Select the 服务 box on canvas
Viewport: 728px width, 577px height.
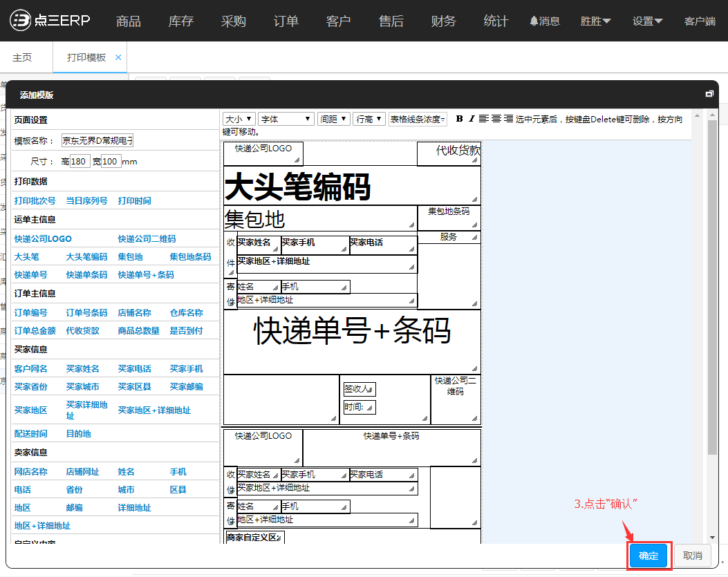[x=449, y=237]
